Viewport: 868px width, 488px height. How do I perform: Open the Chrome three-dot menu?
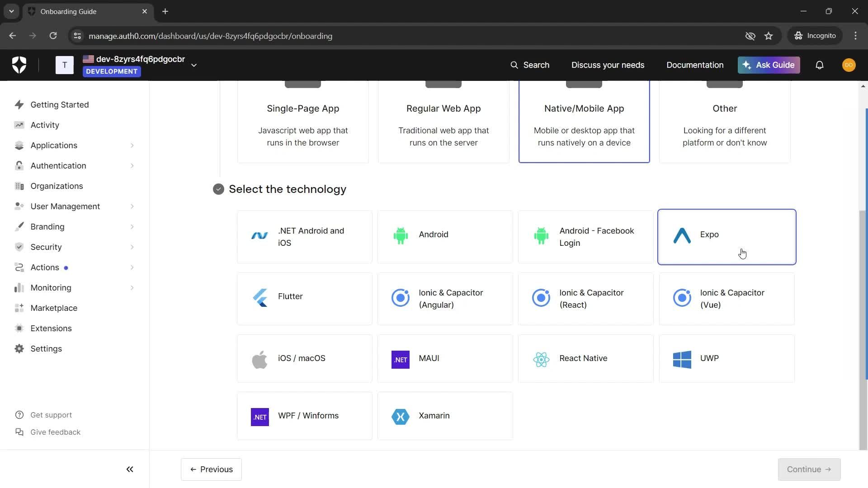coord(855,36)
